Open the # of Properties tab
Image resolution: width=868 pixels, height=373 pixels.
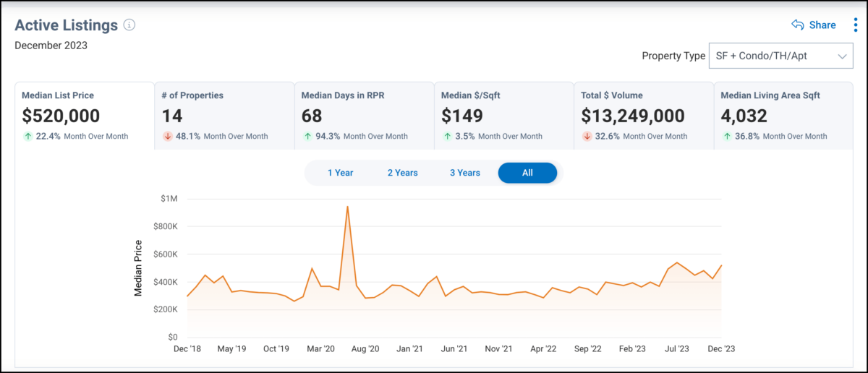(x=224, y=115)
